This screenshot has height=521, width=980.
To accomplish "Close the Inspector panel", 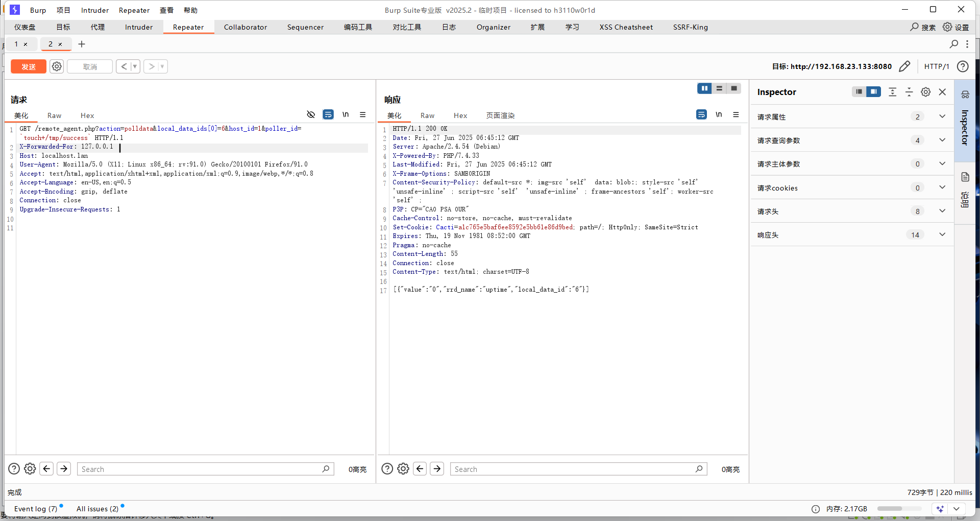I will coord(942,92).
